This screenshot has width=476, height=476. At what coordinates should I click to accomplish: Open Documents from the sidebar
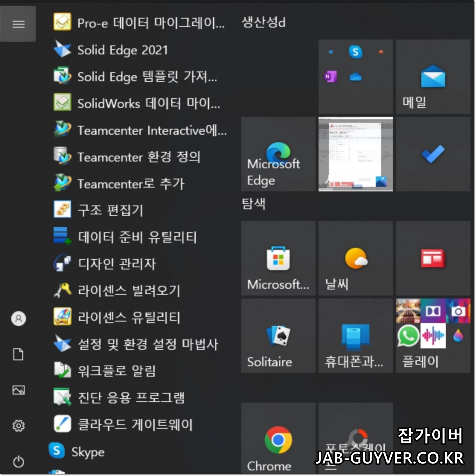pyautogui.click(x=18, y=354)
